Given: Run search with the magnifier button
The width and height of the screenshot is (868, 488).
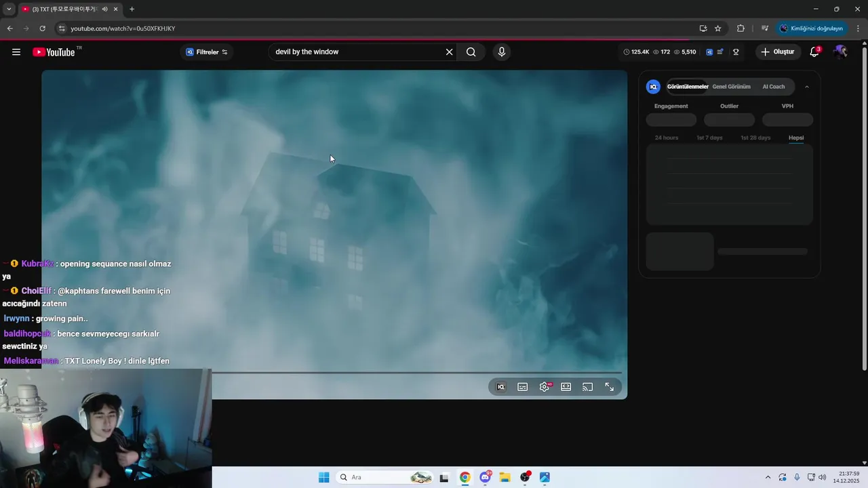Looking at the screenshot, I should (471, 52).
